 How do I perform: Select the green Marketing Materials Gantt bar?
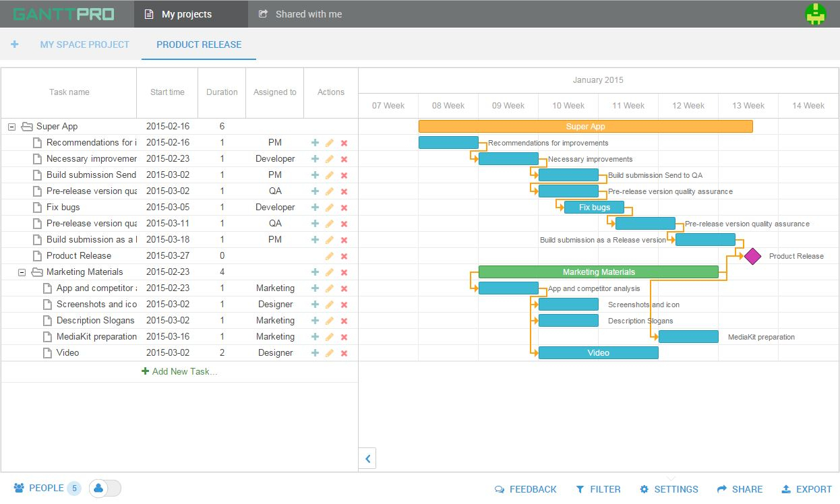pyautogui.click(x=598, y=272)
